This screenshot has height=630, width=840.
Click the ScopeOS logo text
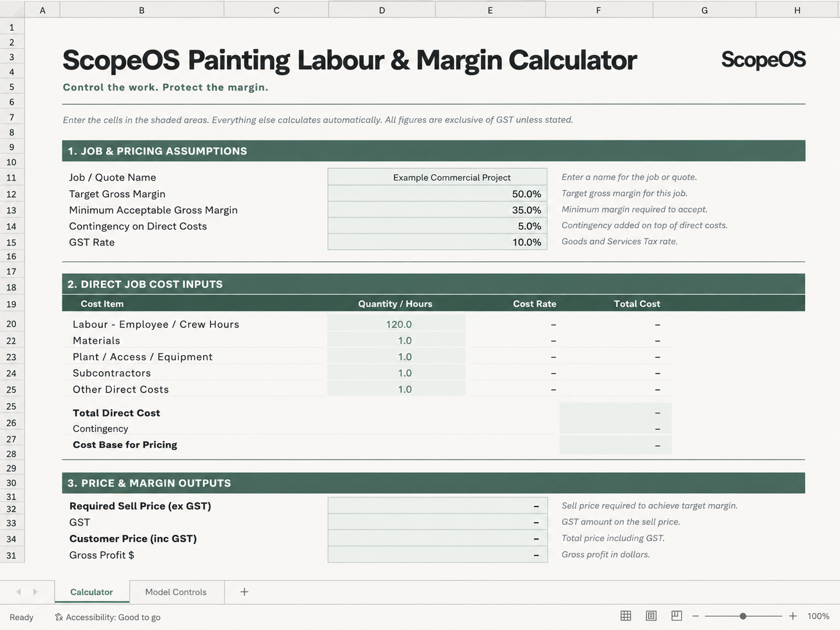pyautogui.click(x=763, y=60)
